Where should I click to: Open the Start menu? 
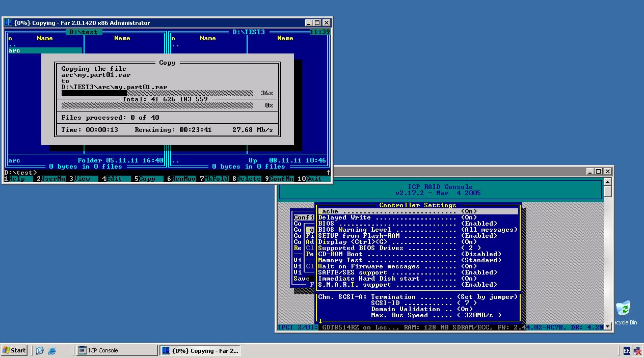click(x=14, y=350)
